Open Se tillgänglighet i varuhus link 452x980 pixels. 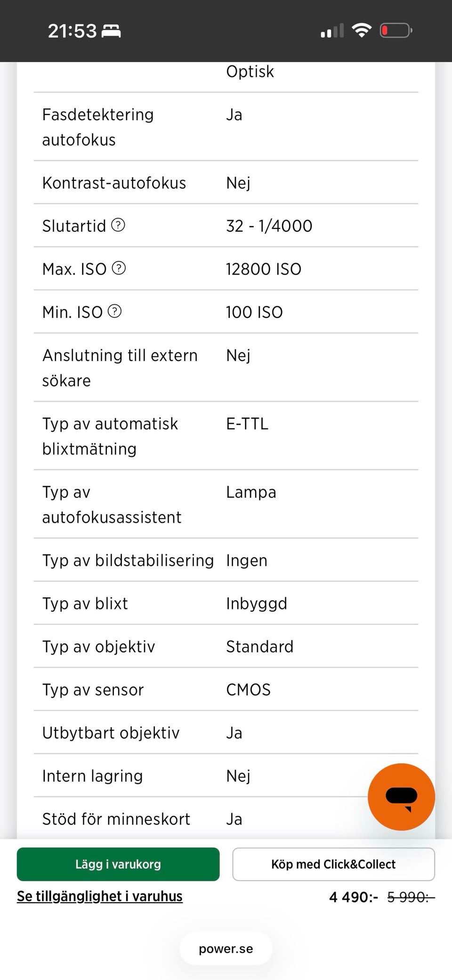(100, 896)
